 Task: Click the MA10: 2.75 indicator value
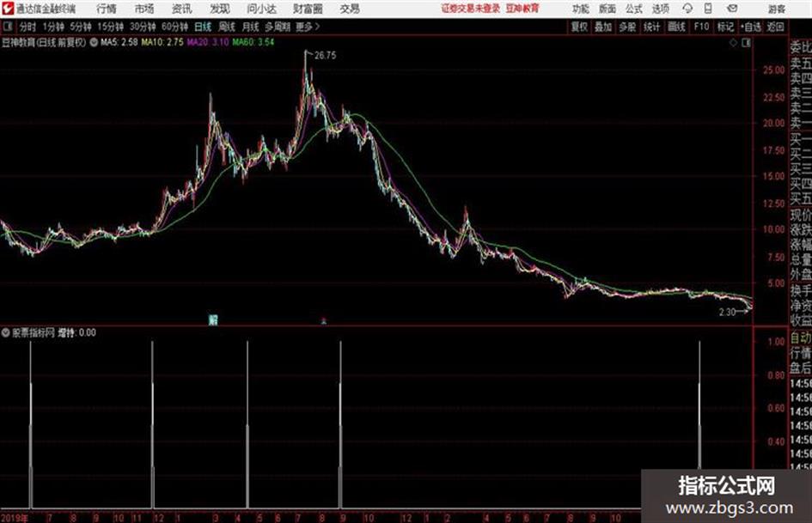pos(162,42)
